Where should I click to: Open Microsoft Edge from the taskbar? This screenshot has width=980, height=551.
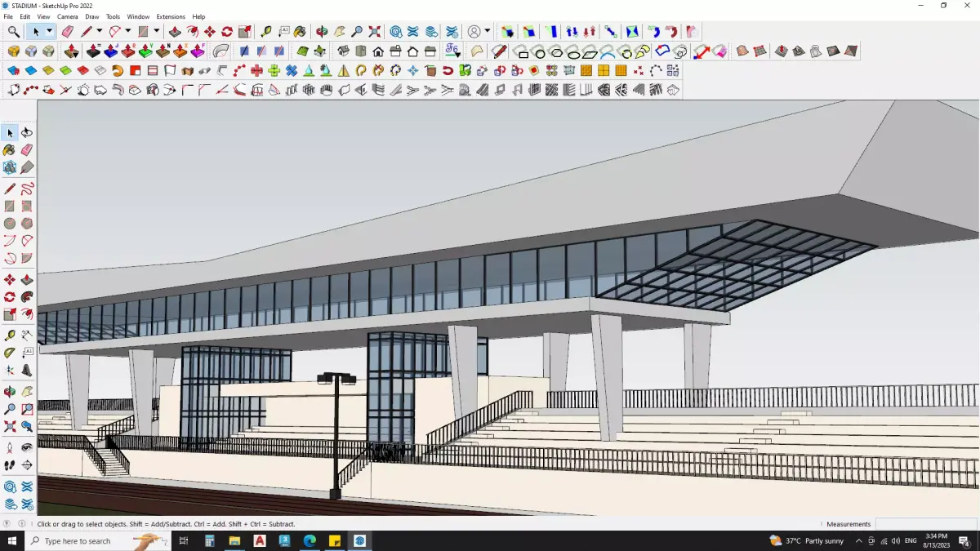pos(310,540)
